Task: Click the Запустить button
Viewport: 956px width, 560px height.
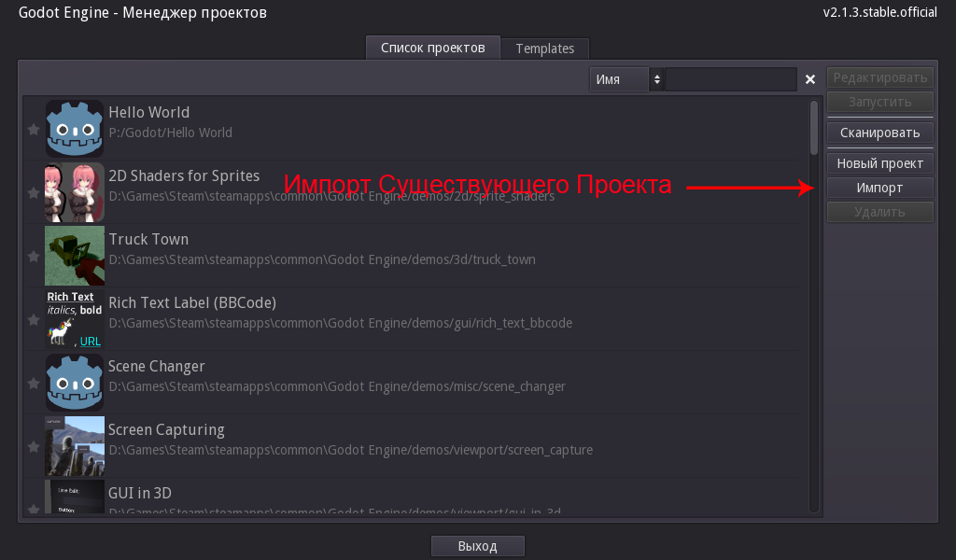Action: (879, 102)
